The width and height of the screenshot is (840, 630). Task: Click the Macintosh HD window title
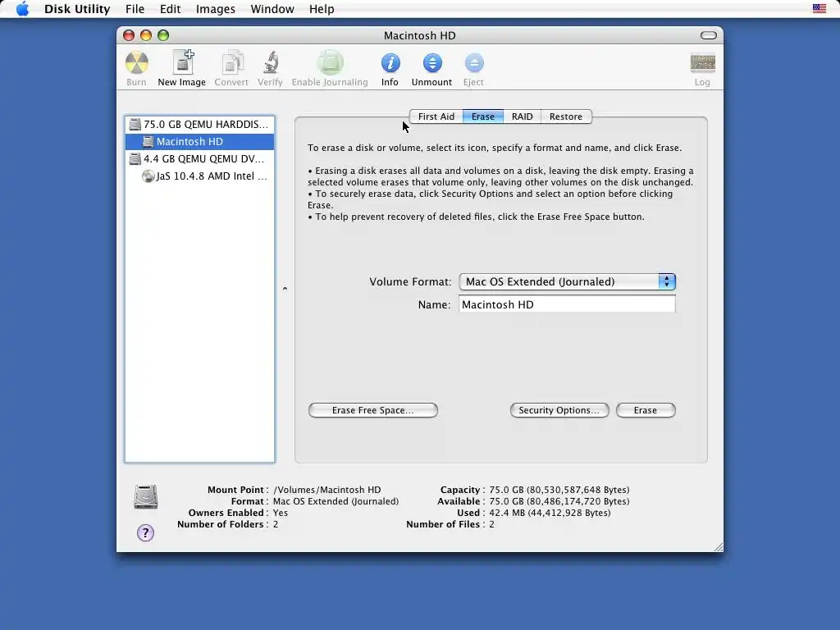click(419, 35)
